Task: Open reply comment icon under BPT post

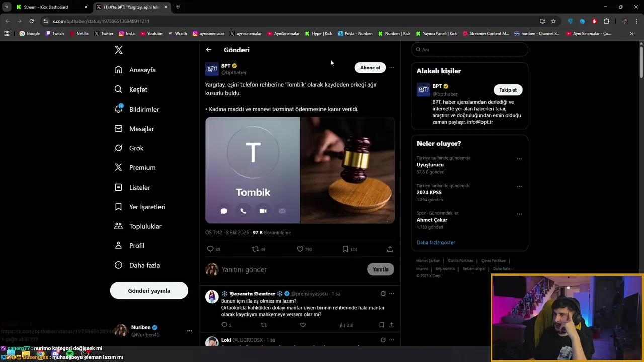Action: (x=210, y=249)
